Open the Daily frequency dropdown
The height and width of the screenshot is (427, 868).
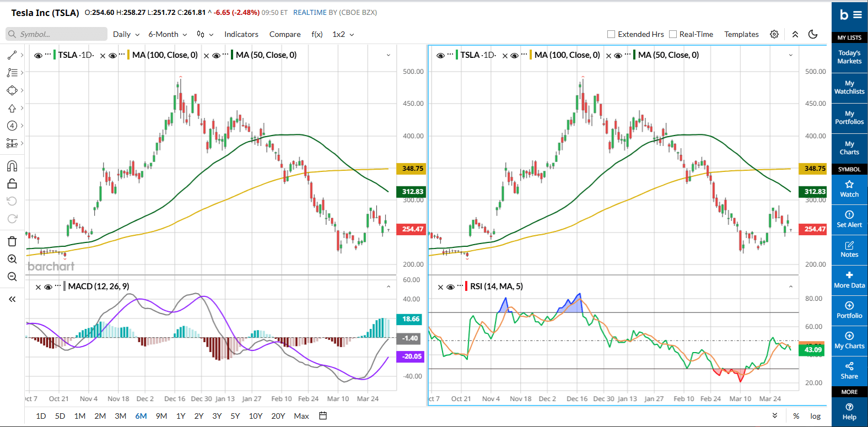coord(126,34)
